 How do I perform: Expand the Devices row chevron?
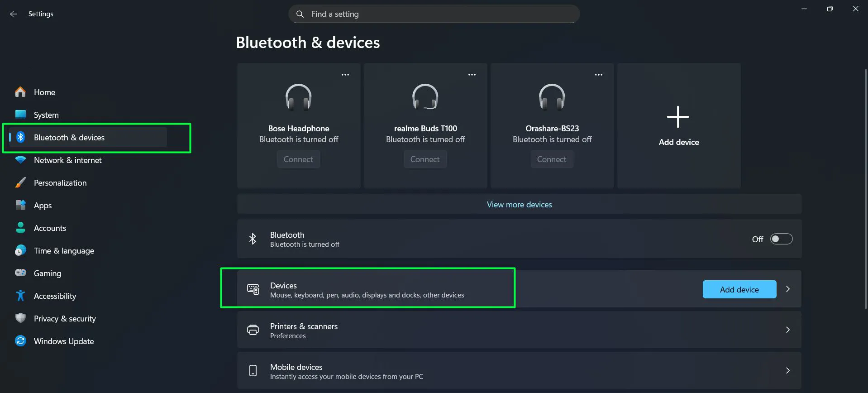click(788, 289)
